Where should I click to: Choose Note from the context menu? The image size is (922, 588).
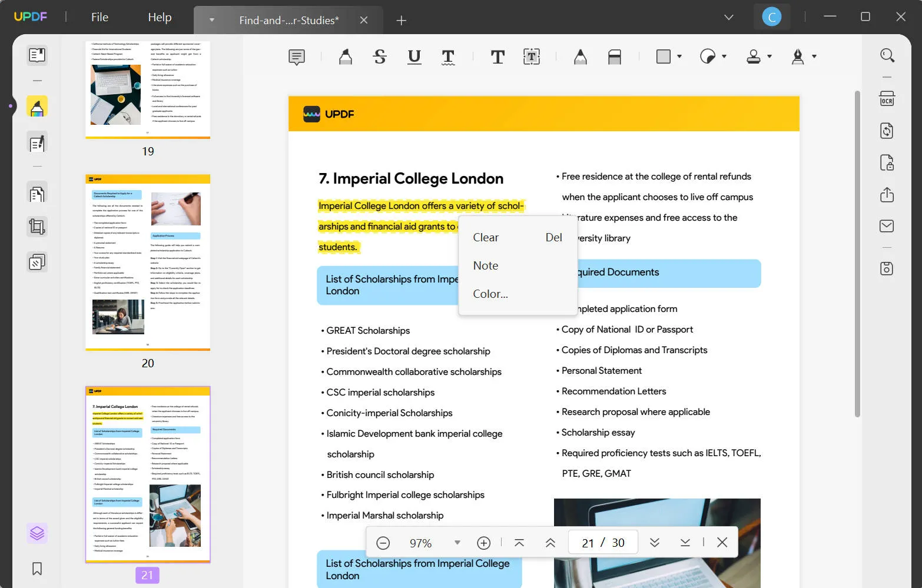(x=518, y=265)
